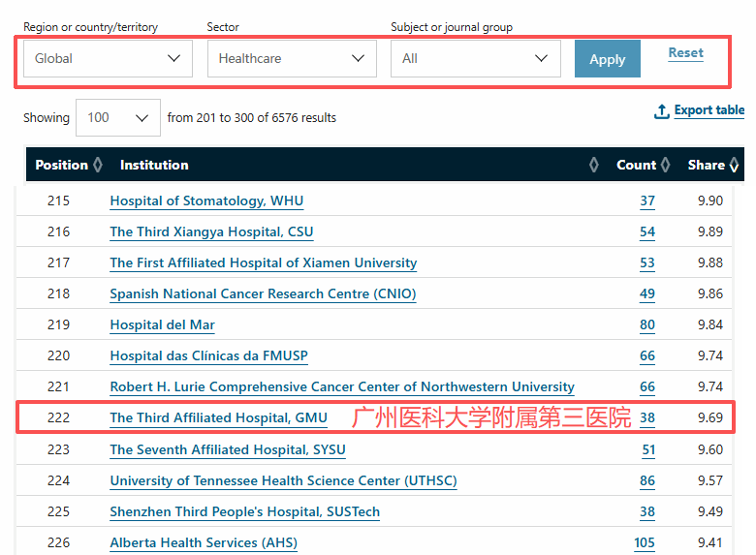Click the Apply filter button
This screenshot has width=756, height=555.
click(x=608, y=59)
